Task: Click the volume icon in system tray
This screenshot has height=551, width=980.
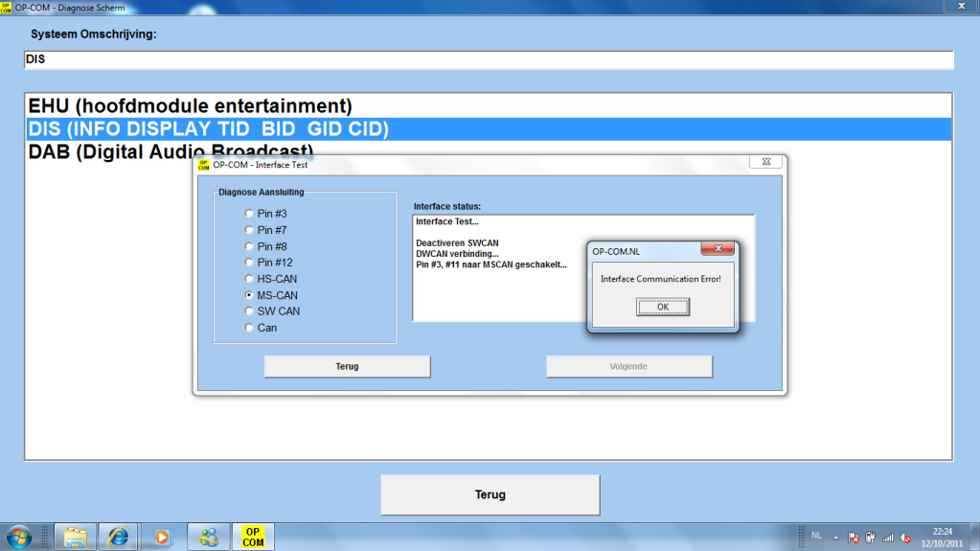Action: 904,537
